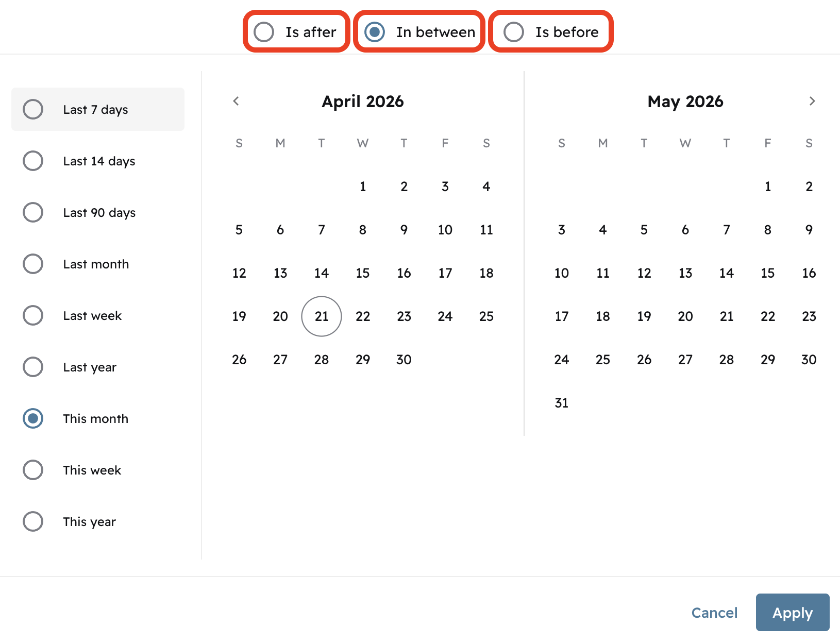Click the Cancel button

pos(714,613)
